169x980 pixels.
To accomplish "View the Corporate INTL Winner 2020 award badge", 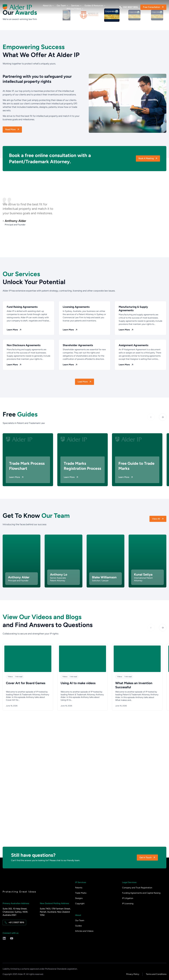I will tap(112, 15).
